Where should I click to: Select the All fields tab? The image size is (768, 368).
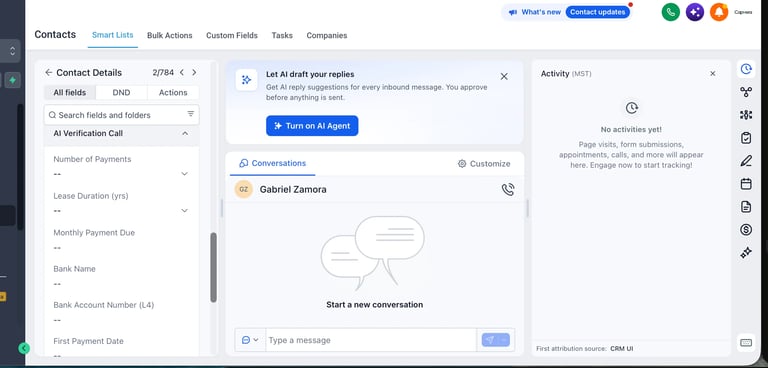[70, 93]
